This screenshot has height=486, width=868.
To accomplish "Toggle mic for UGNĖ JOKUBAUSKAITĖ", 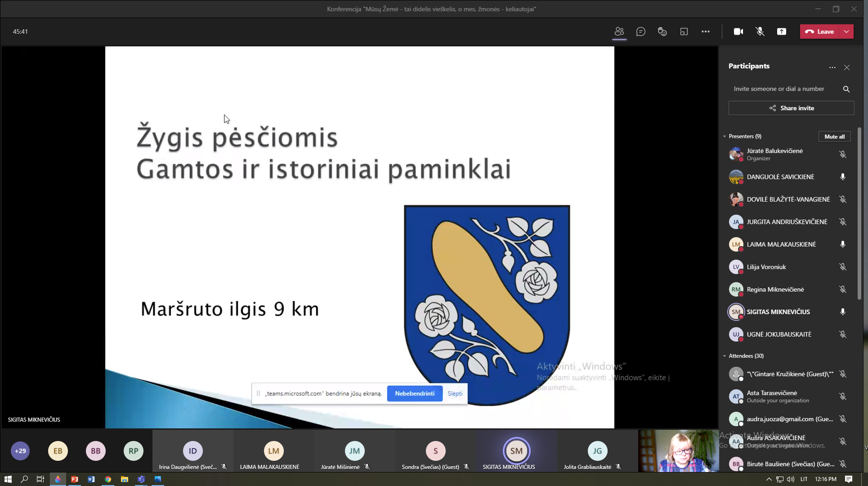I will tap(843, 334).
